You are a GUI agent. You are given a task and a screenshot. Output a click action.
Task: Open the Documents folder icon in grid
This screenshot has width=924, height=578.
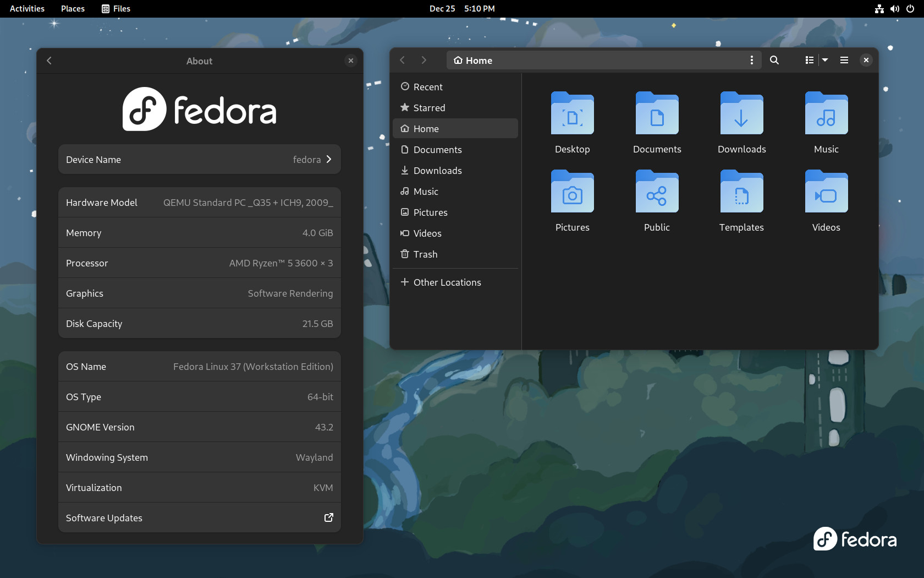(657, 113)
